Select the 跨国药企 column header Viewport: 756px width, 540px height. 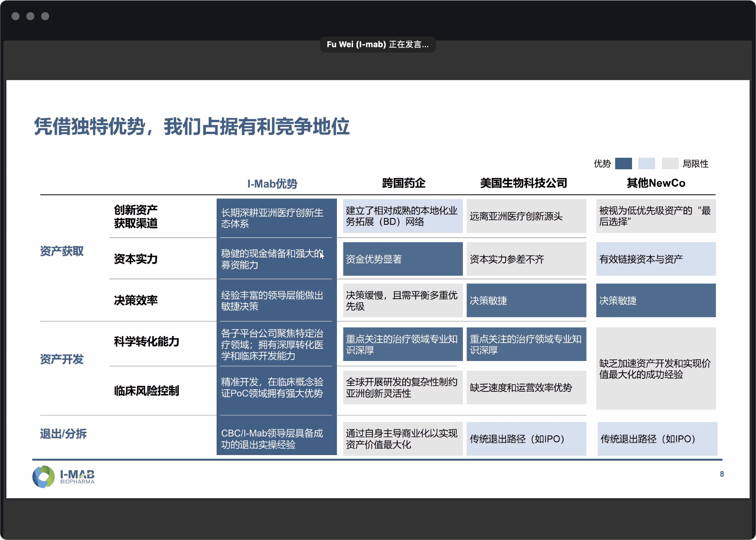[x=403, y=183]
